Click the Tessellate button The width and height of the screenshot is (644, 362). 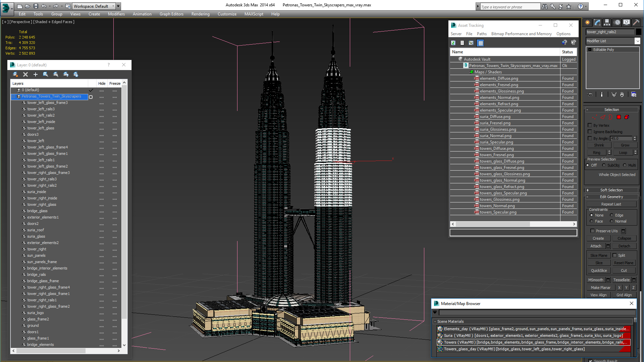click(x=622, y=280)
